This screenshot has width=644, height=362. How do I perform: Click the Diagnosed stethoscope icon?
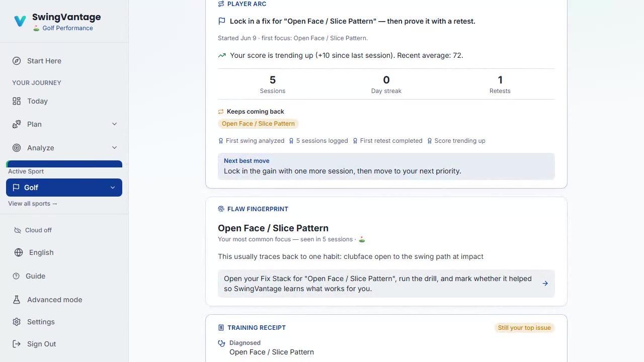click(x=221, y=343)
